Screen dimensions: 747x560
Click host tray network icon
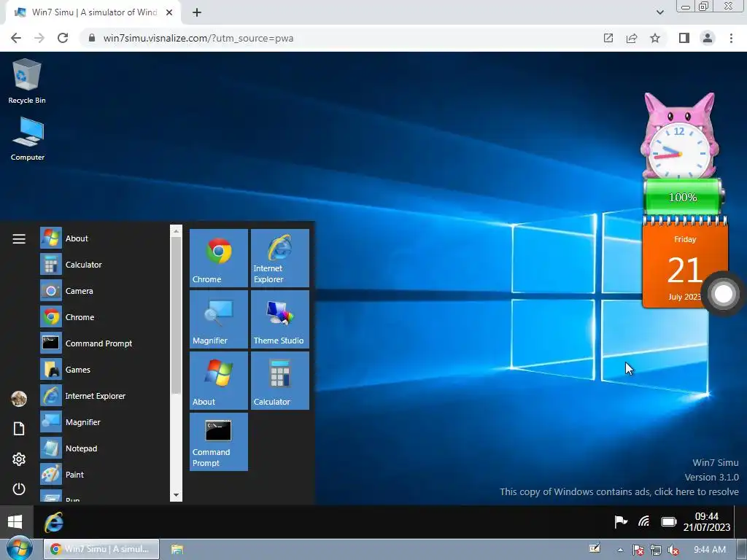point(656,550)
